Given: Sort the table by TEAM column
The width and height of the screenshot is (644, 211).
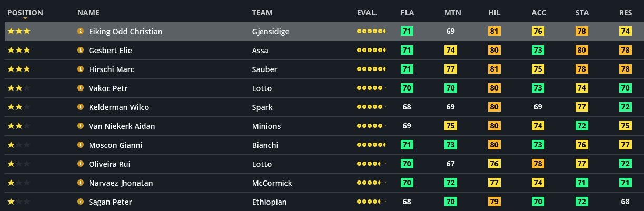Looking at the screenshot, I should click(x=262, y=13).
